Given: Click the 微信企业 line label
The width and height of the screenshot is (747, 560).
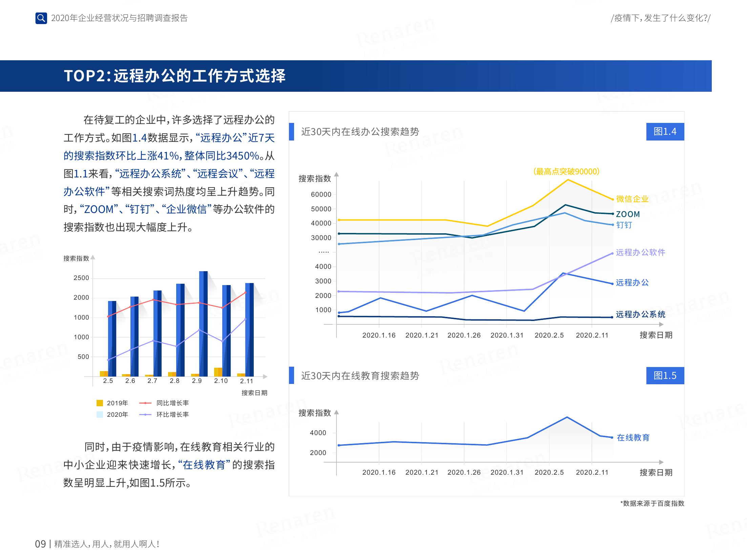Looking at the screenshot, I should point(632,199).
